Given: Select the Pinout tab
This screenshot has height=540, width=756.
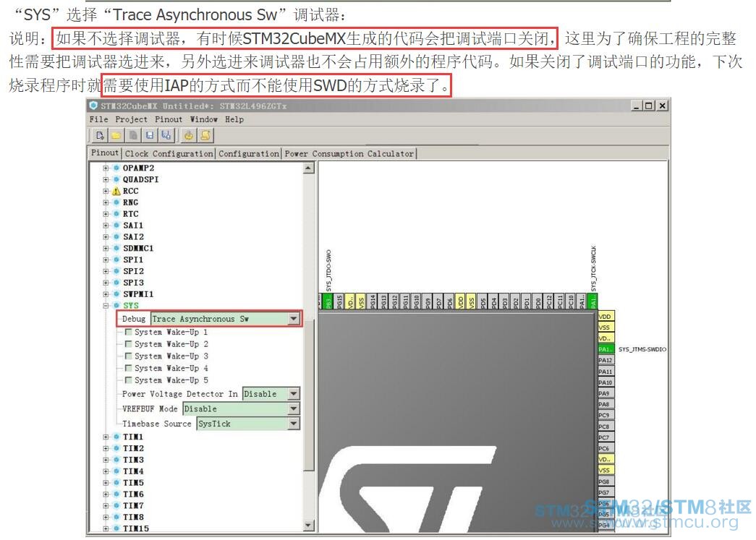Looking at the screenshot, I should point(105,153).
